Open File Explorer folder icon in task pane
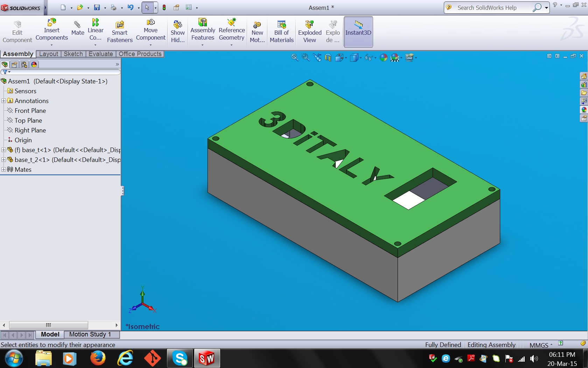 [584, 93]
